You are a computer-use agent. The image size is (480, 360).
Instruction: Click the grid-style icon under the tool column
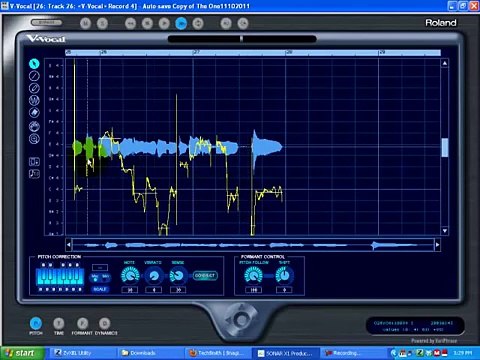(x=34, y=162)
